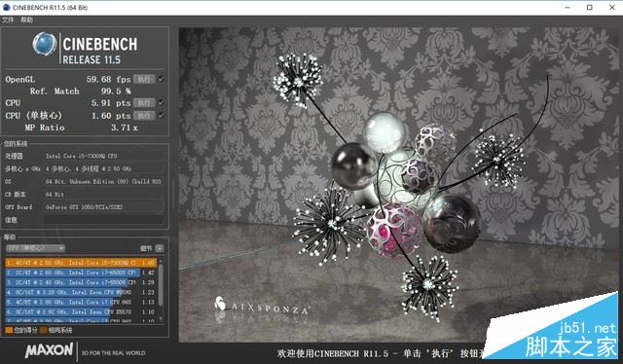
Task: Click the CPU 5.91 pts value
Action: 111,103
